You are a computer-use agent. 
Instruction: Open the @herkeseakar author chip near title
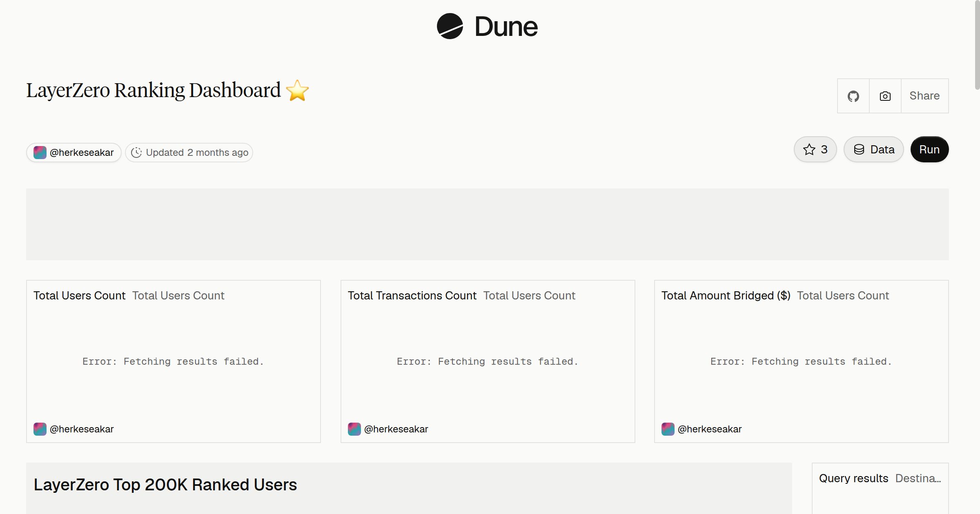(x=74, y=153)
